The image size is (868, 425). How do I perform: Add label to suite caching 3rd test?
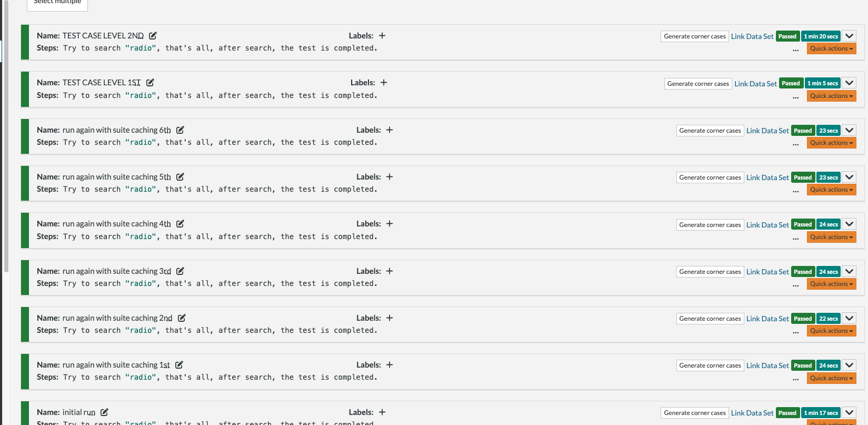tap(390, 271)
